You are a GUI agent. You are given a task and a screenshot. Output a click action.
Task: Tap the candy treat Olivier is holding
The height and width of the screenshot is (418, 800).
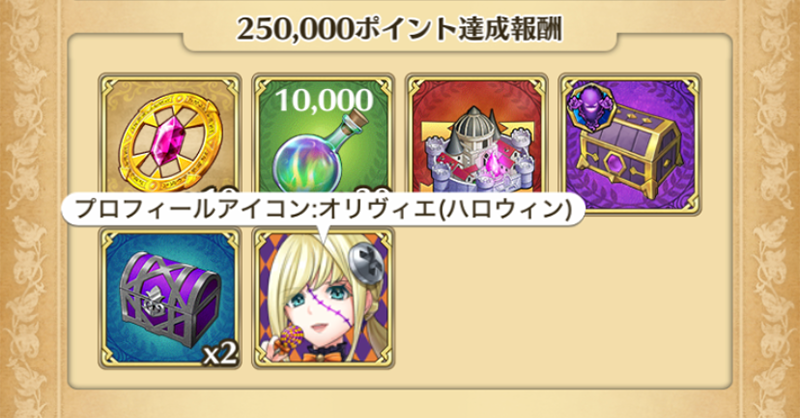point(288,337)
